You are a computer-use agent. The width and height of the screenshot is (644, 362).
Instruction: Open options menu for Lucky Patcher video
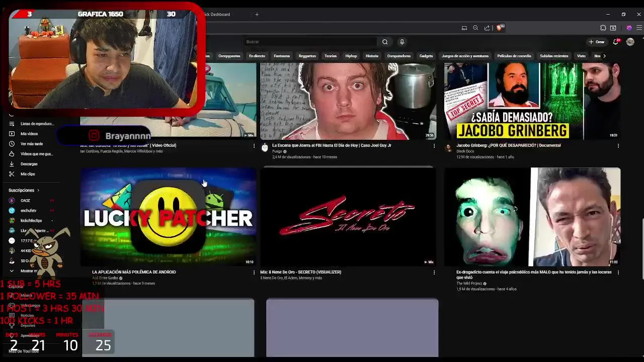coord(254,273)
